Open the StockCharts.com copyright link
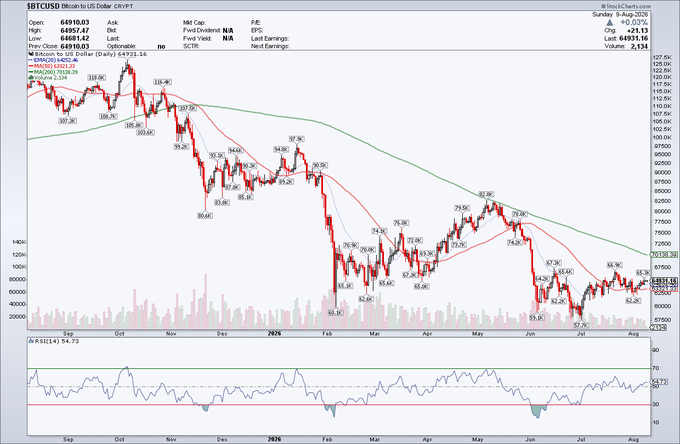 point(625,6)
